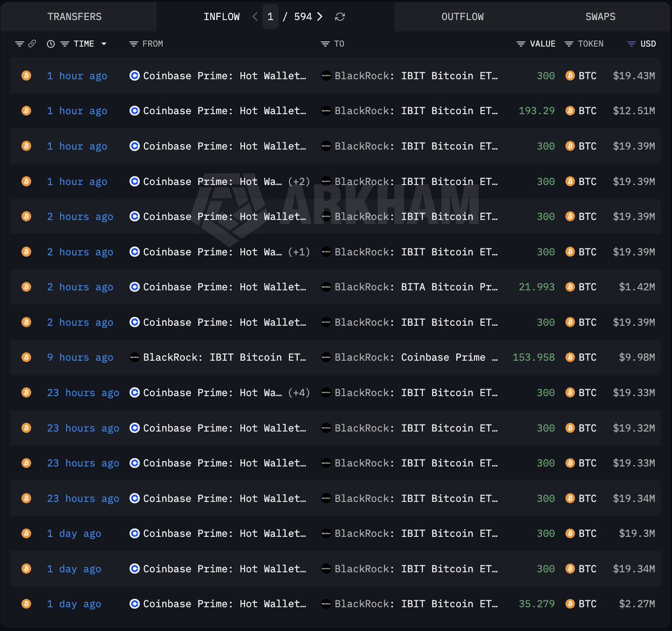Click the Bitcoin chain icon on the $9.98M row
Screen dimensions: 672x631
click(26, 357)
